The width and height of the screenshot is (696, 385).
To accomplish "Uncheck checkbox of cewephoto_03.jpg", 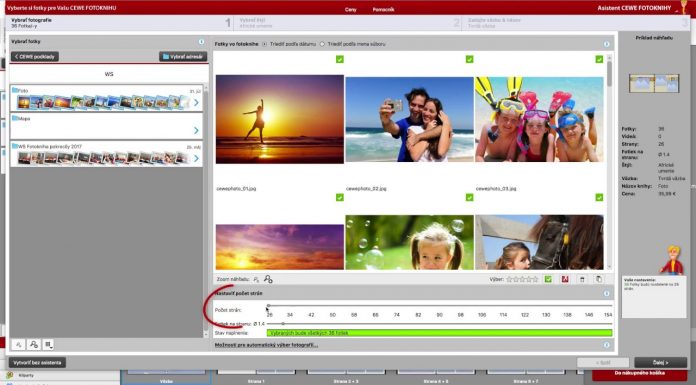I will [599, 59].
